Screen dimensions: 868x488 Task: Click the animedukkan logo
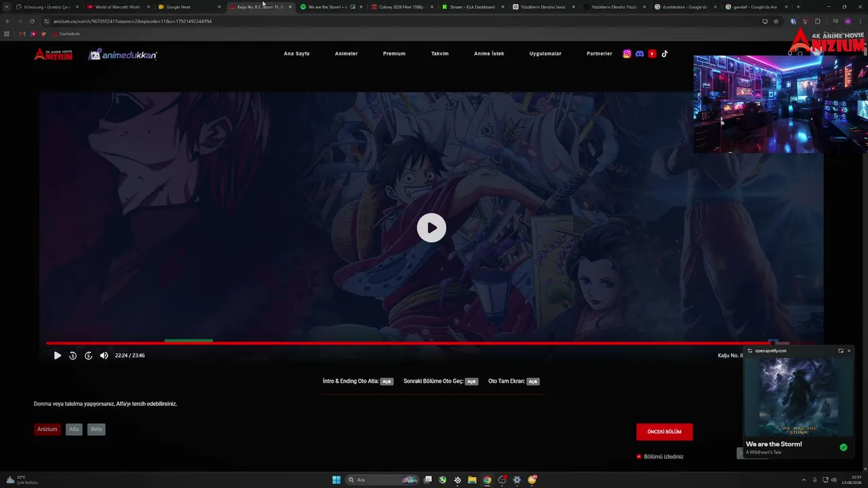coord(123,55)
